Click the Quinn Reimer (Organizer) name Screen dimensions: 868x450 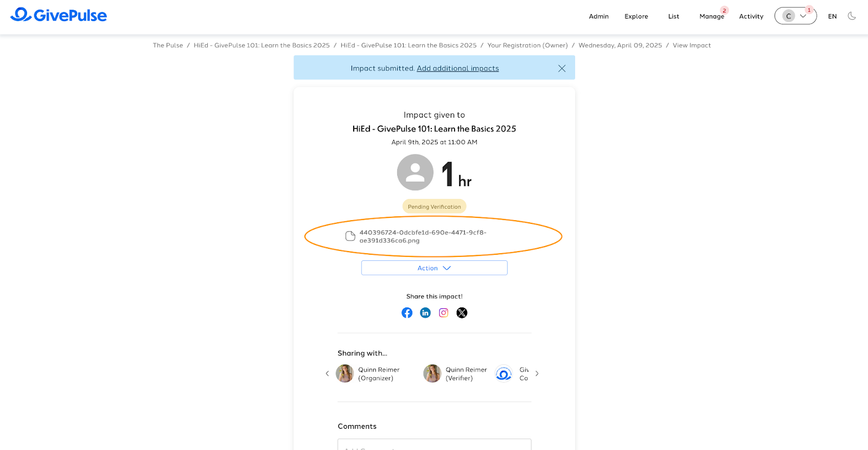click(x=379, y=374)
